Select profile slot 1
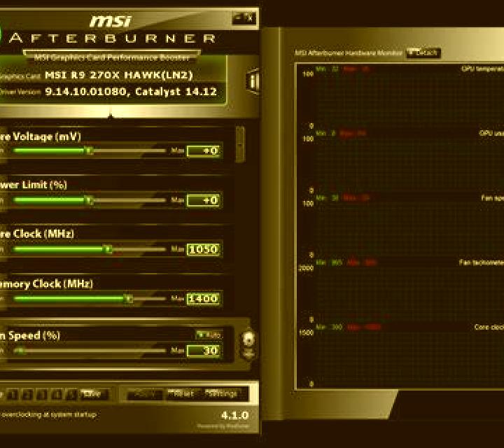This screenshot has width=504, height=448. (x=13, y=394)
